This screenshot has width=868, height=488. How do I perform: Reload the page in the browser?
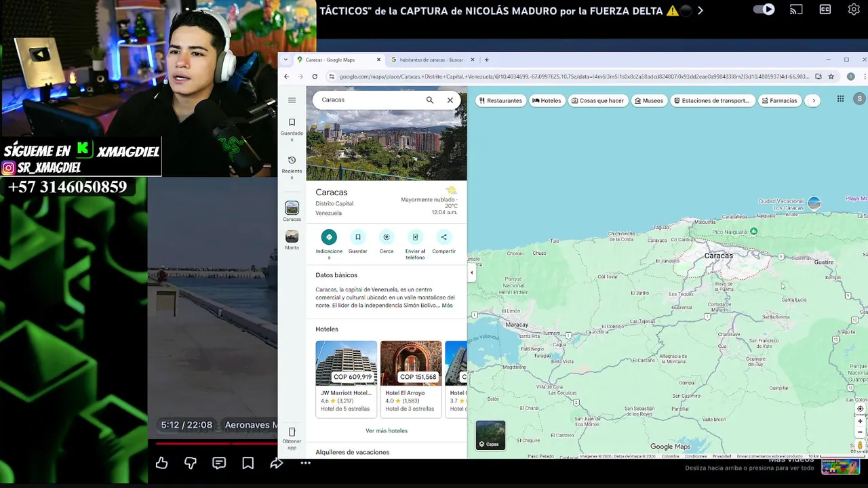click(315, 77)
